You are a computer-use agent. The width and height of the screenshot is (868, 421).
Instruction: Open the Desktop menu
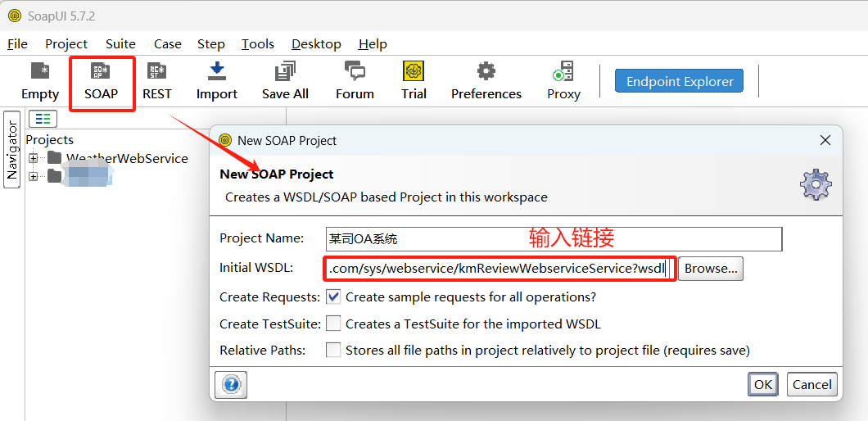316,43
